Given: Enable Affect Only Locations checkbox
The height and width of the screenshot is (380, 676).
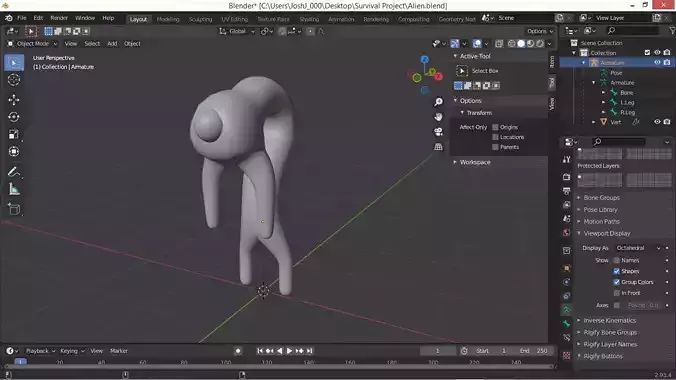Looking at the screenshot, I should (495, 137).
